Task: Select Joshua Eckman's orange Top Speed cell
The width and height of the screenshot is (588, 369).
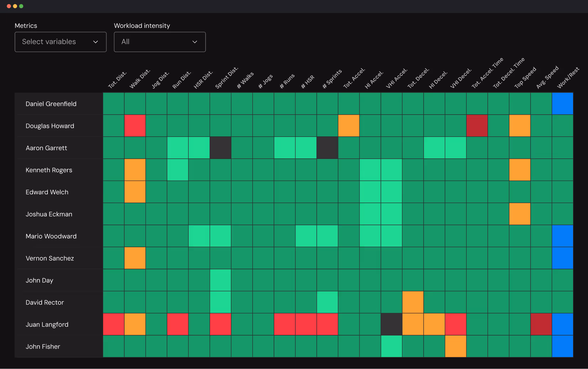Action: pyautogui.click(x=520, y=214)
